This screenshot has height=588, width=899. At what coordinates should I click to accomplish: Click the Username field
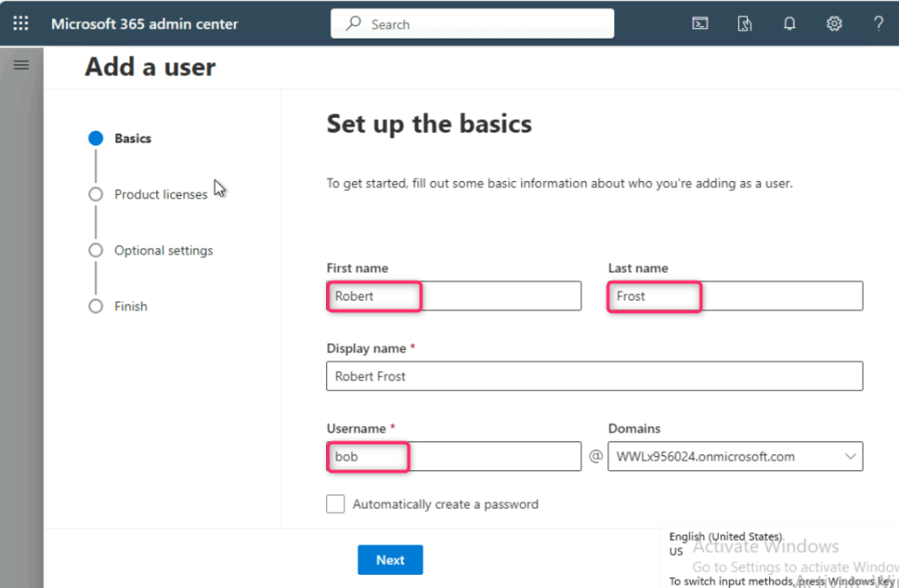453,456
